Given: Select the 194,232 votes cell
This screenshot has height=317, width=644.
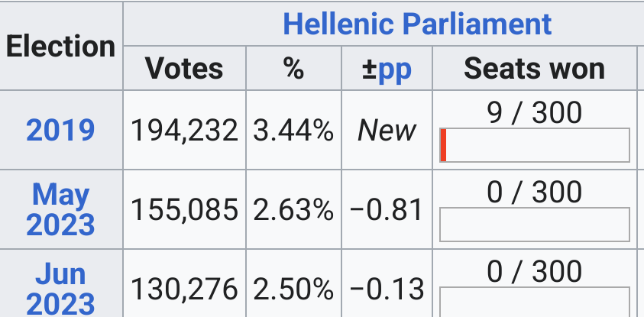Looking at the screenshot, I should tap(184, 130).
